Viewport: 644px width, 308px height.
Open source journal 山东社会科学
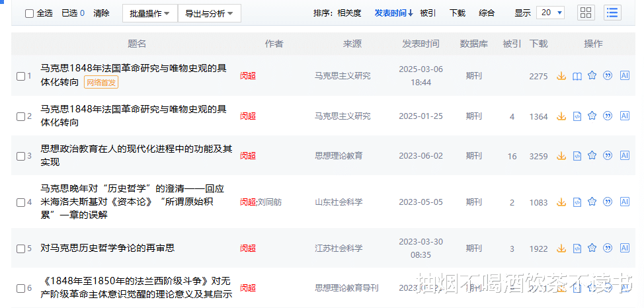point(339,202)
